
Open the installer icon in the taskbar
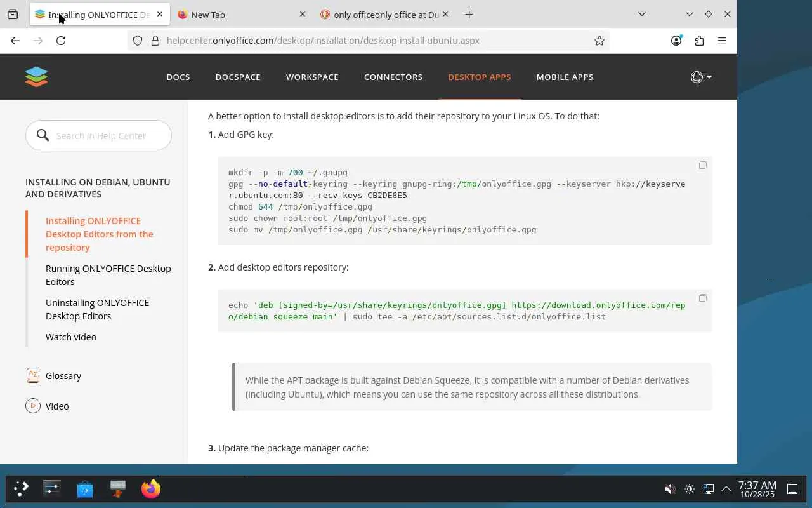click(x=118, y=488)
